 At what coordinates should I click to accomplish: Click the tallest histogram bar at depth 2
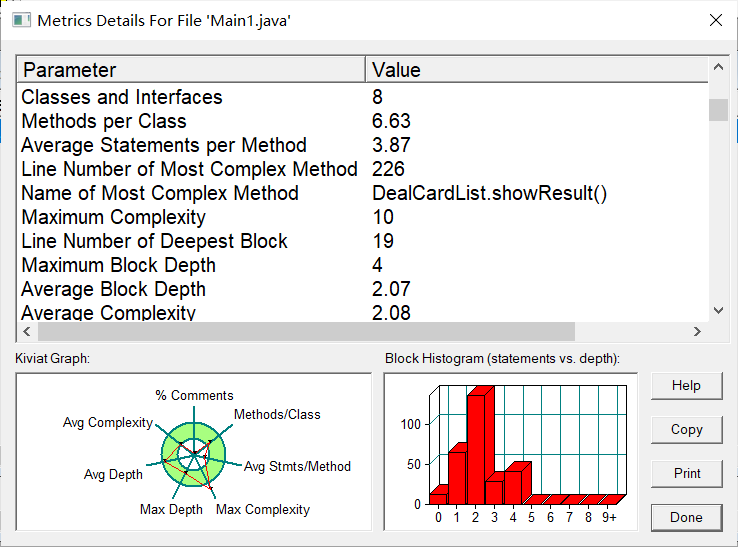(476, 450)
